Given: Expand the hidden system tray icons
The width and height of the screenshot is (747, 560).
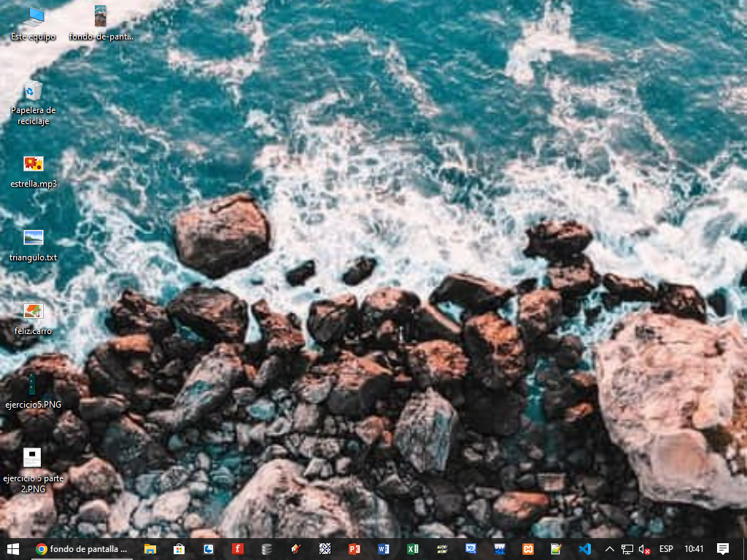Looking at the screenshot, I should [x=610, y=549].
